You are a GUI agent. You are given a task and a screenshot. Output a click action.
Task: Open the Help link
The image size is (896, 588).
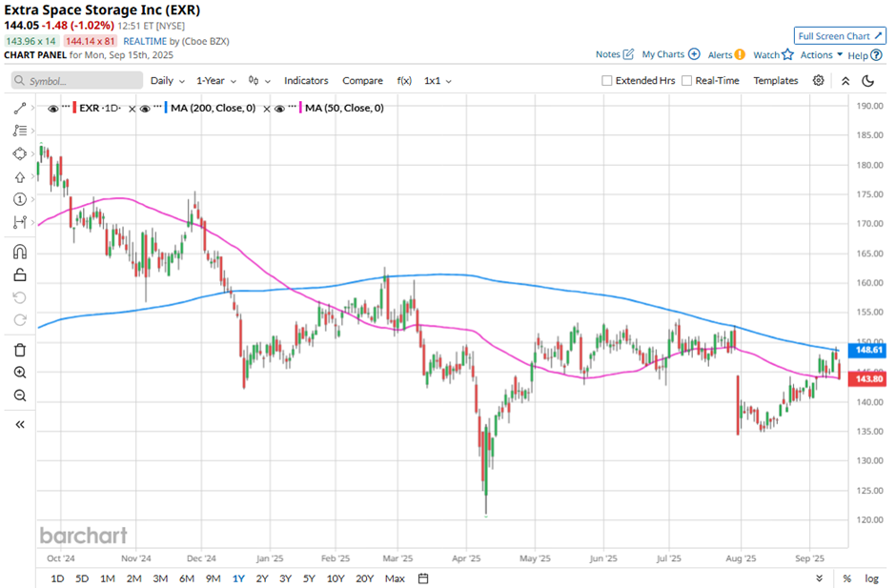pos(865,55)
